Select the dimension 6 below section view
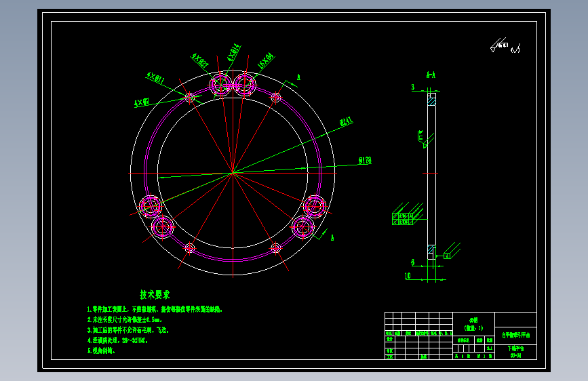The height and width of the screenshot is (381, 588). 413,262
